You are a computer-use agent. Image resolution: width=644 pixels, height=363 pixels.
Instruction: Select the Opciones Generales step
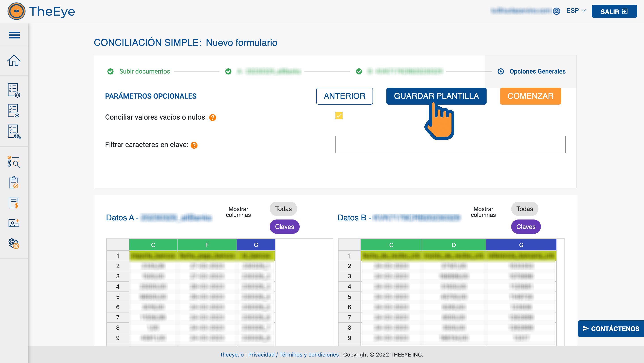coord(537,72)
